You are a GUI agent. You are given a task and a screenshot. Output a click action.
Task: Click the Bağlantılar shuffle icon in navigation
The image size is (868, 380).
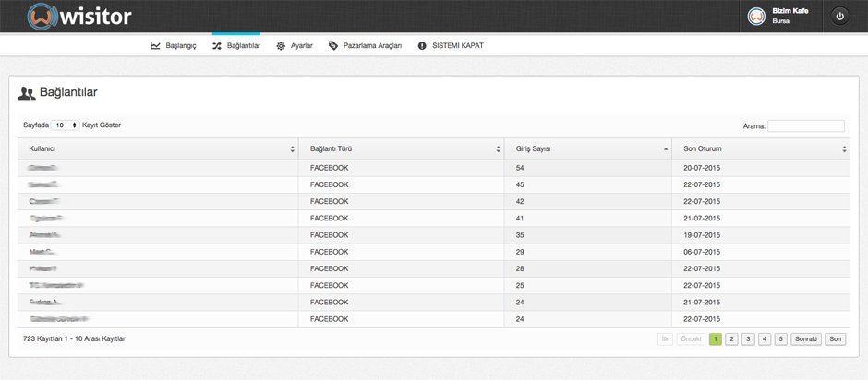(x=217, y=45)
